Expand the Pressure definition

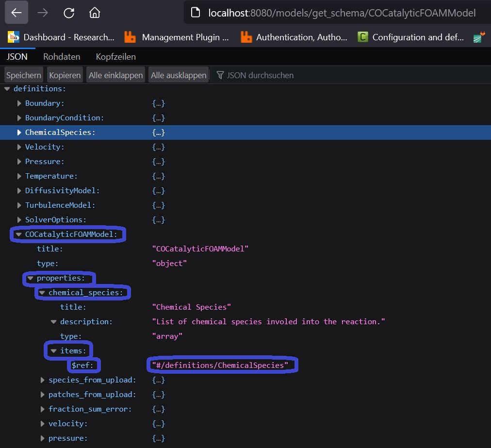pos(19,162)
